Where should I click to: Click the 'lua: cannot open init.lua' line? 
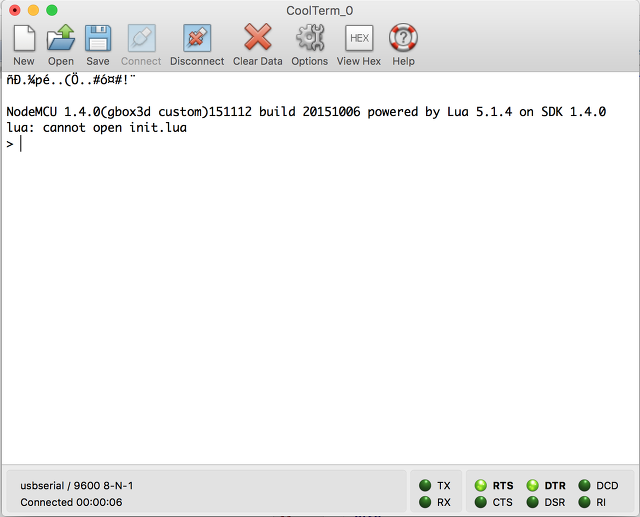click(x=97, y=128)
